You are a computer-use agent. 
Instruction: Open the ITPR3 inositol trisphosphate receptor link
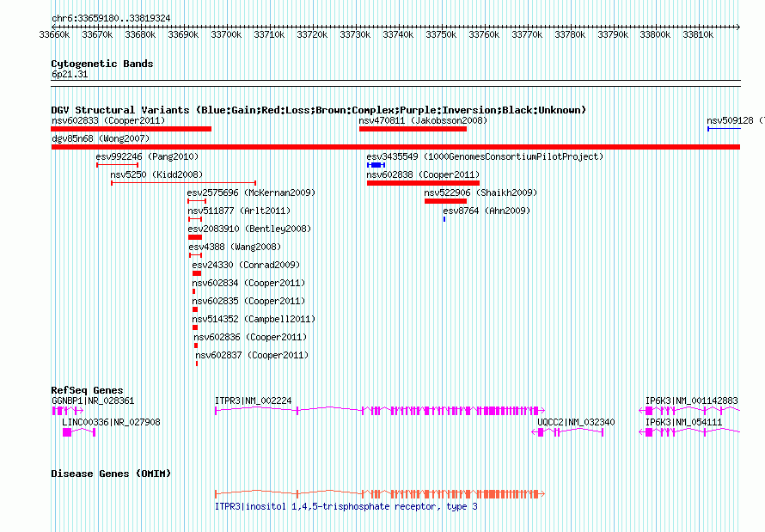click(346, 506)
